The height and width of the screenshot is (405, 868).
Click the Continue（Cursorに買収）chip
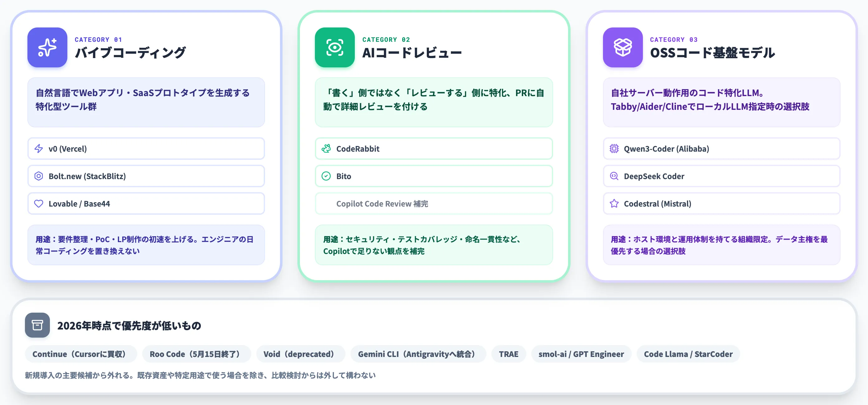point(81,354)
